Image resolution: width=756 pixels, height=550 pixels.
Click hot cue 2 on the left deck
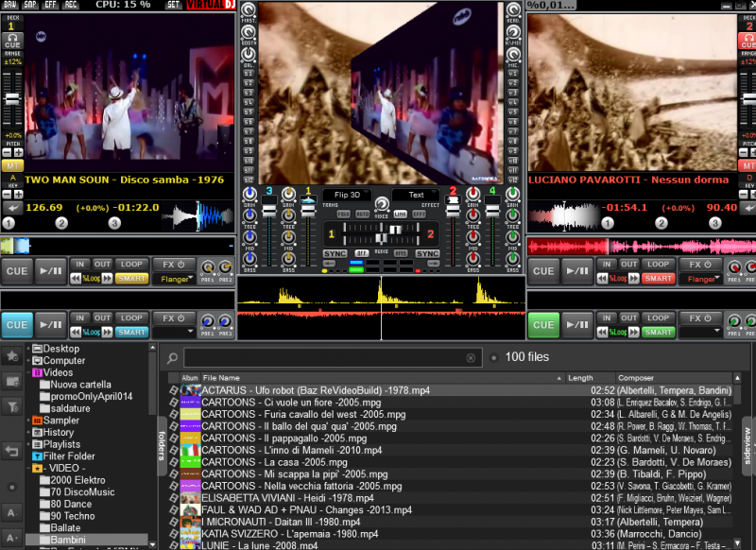(61, 223)
